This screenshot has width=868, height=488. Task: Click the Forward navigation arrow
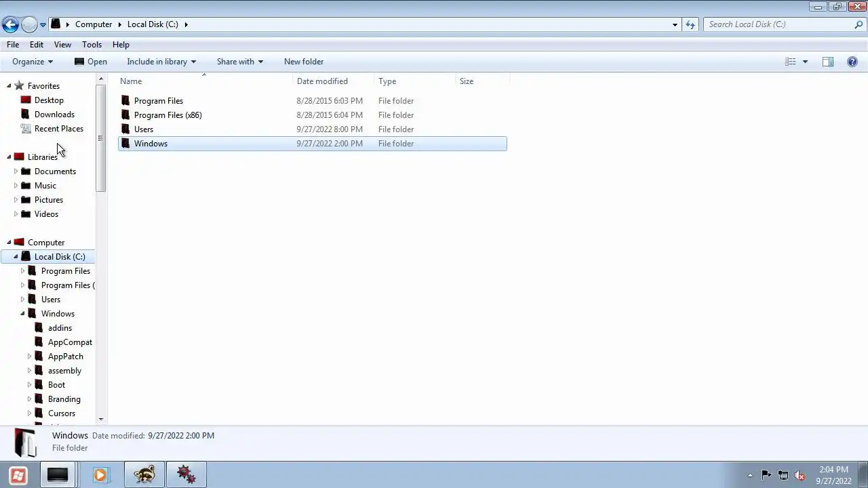point(28,25)
